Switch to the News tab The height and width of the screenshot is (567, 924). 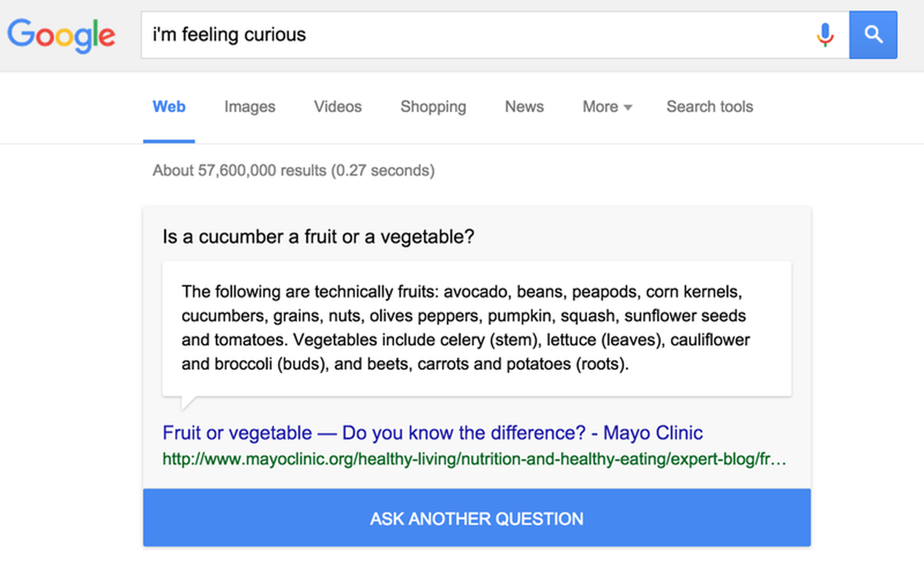coord(524,107)
